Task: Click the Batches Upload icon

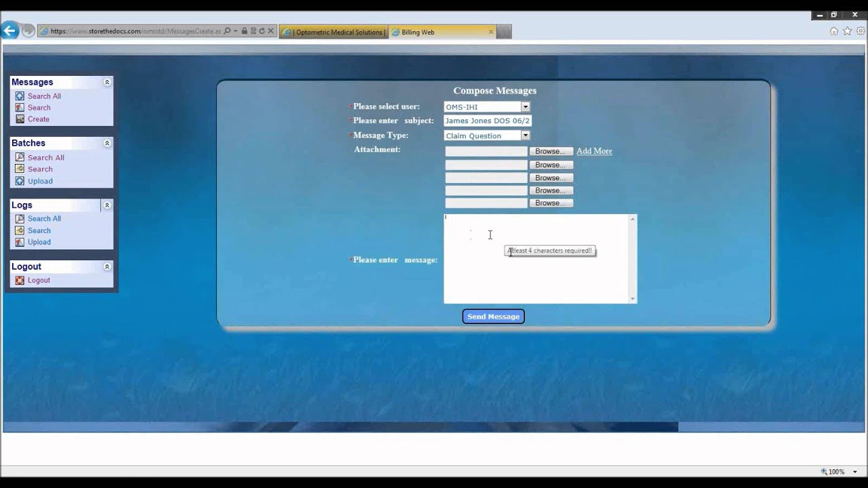Action: tap(20, 181)
